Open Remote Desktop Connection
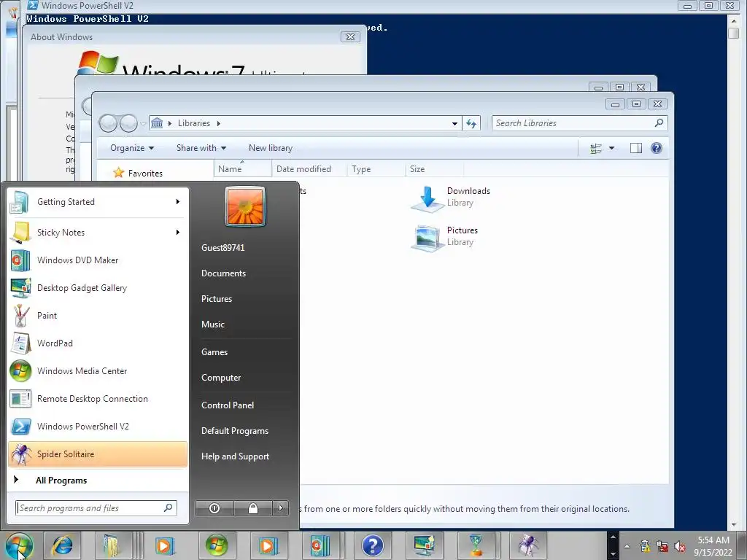The height and width of the screenshot is (560, 747). coord(97,399)
